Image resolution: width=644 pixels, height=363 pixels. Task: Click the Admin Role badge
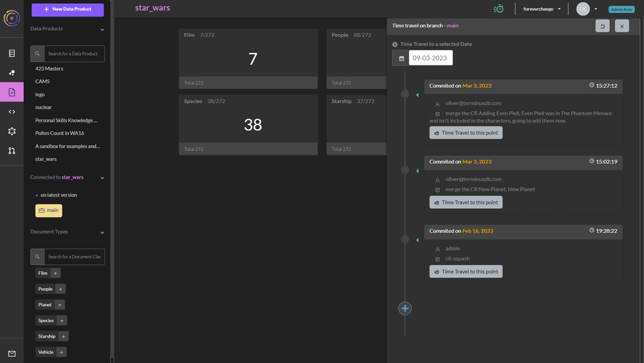[x=621, y=10]
